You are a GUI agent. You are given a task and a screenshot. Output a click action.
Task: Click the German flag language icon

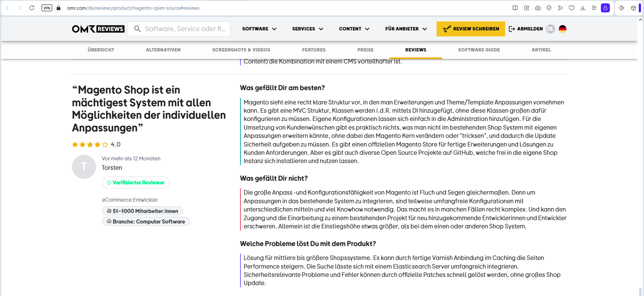coord(562,29)
